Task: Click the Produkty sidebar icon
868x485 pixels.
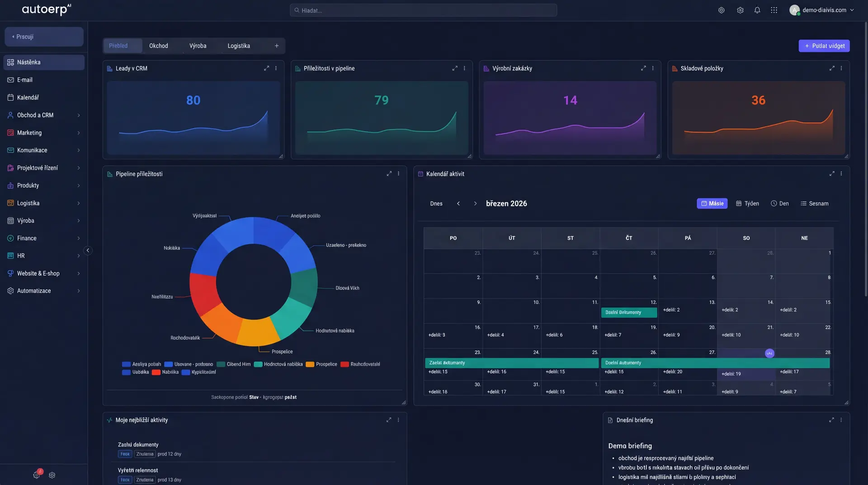Action: [x=10, y=185]
